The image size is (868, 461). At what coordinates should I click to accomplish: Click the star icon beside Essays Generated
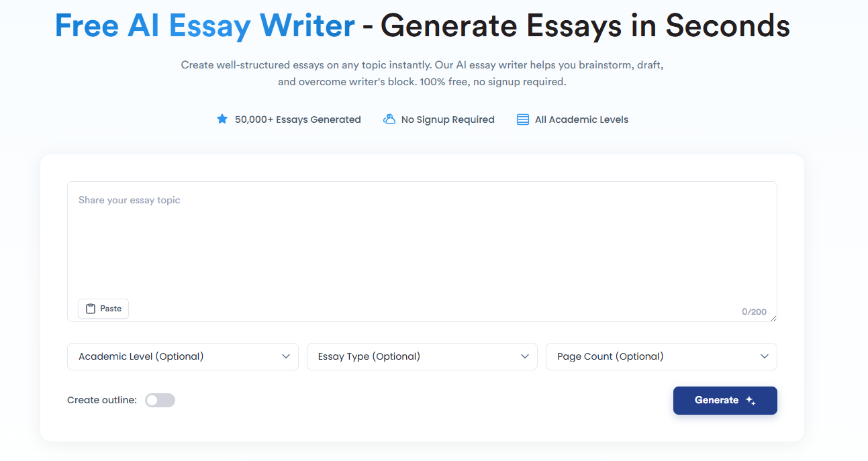coord(222,119)
